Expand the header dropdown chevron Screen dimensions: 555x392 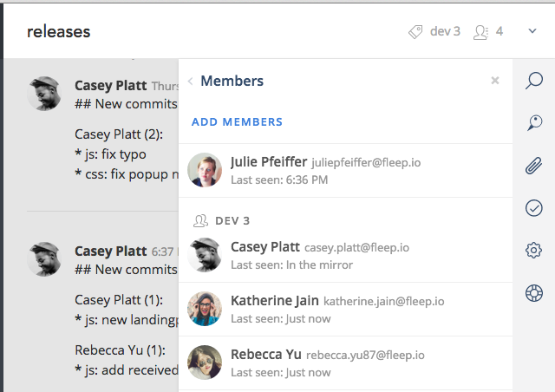[532, 31]
